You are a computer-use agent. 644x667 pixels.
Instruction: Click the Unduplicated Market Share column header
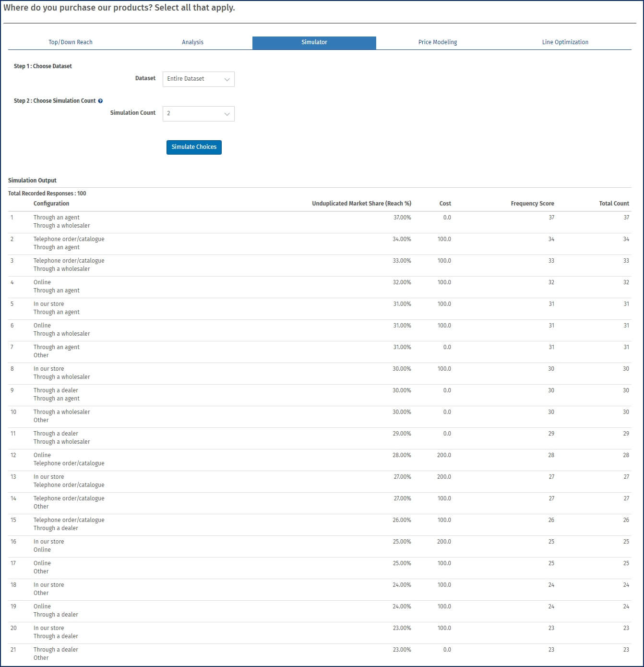pyautogui.click(x=361, y=204)
